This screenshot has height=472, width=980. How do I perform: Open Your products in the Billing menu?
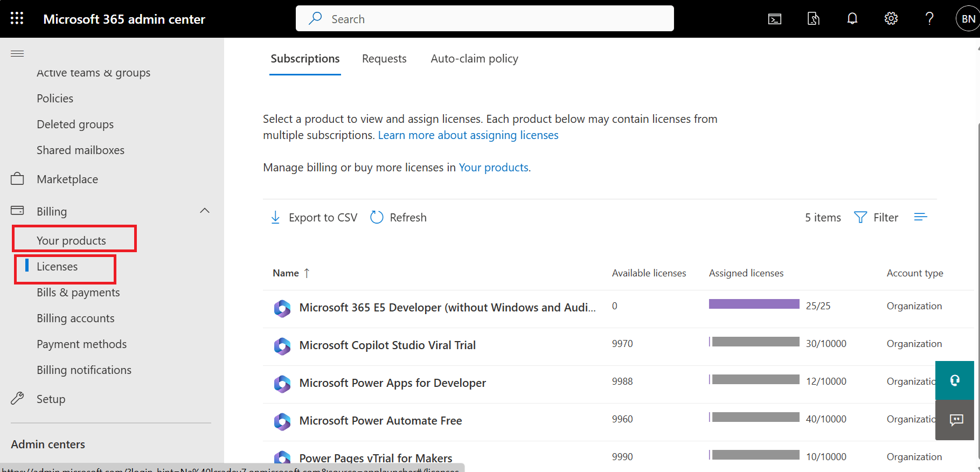click(71, 241)
